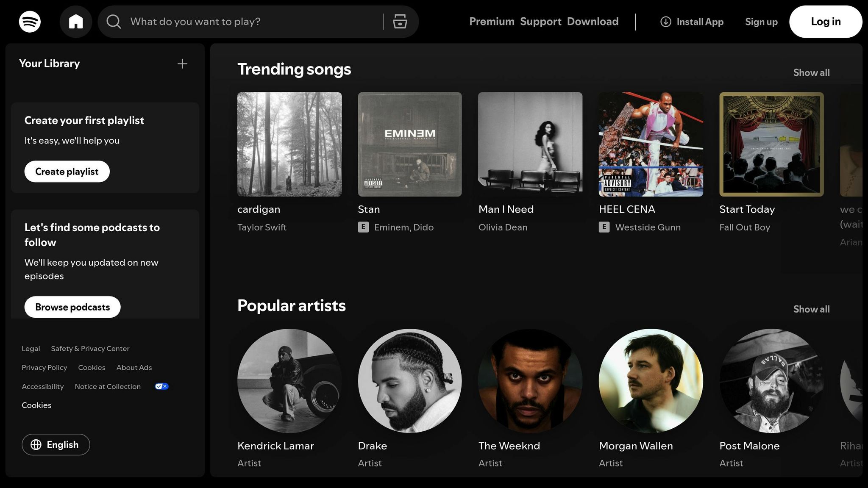Click the Post Malone name label
Viewport: 868px width, 488px height.
(x=749, y=446)
